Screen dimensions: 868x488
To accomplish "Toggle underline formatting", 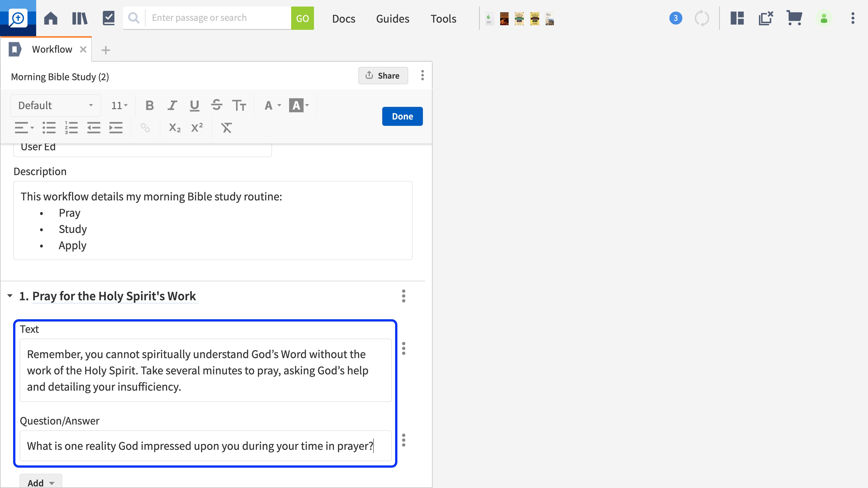I will (x=194, y=106).
